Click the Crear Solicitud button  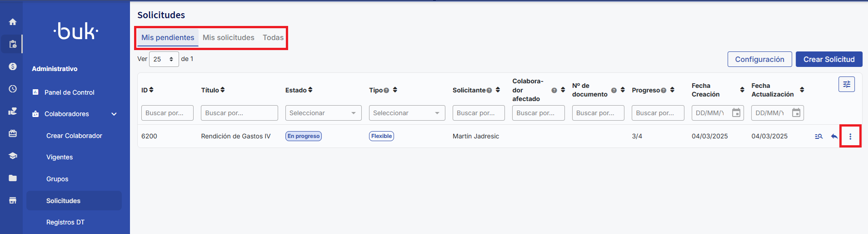tap(828, 59)
